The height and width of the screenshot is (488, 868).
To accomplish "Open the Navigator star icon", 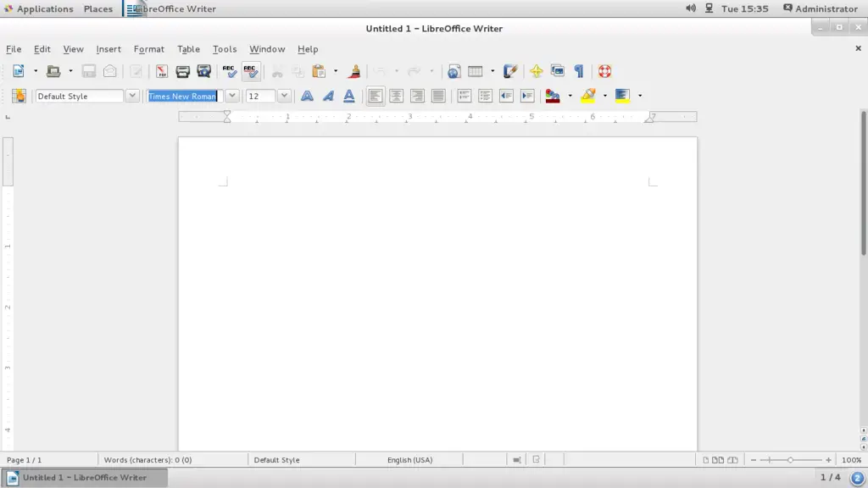I will pos(536,71).
